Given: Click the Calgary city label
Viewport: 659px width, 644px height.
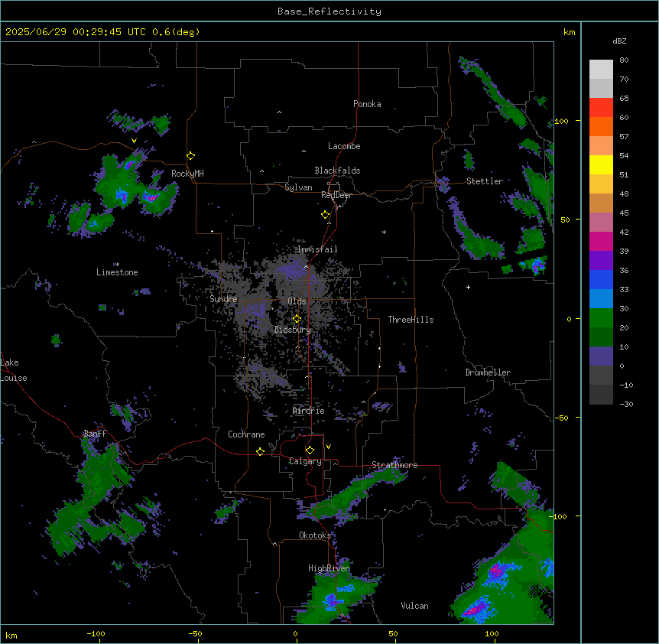Looking at the screenshot, I should pos(305,461).
